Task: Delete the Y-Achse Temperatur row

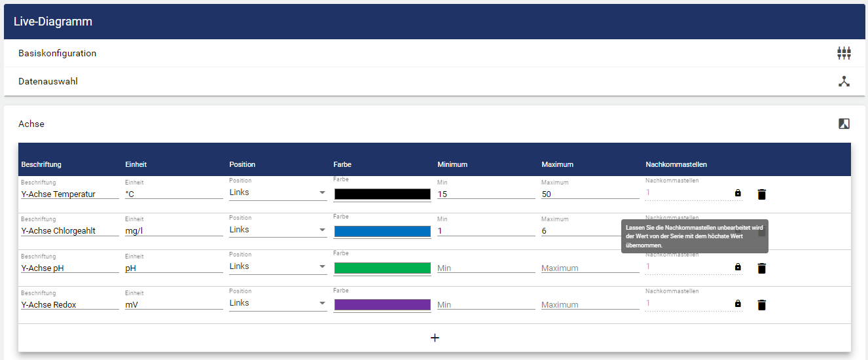Action: pos(761,194)
